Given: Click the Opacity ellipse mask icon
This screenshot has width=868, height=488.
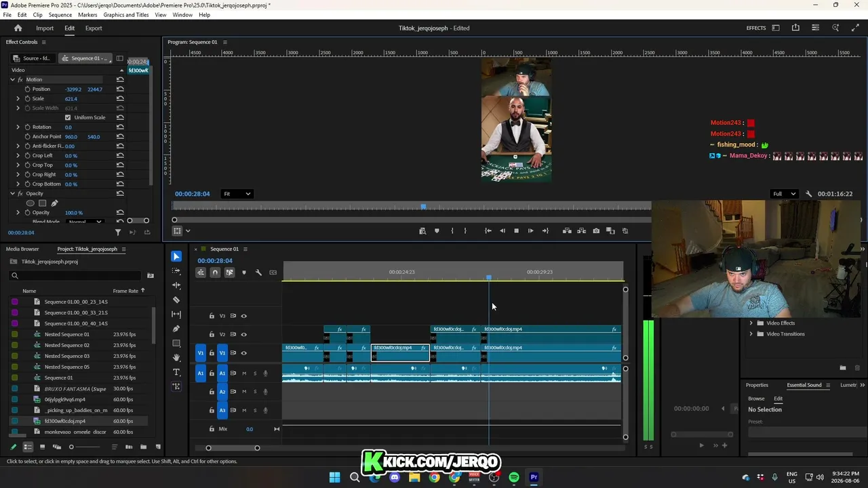Looking at the screenshot, I should click(30, 203).
